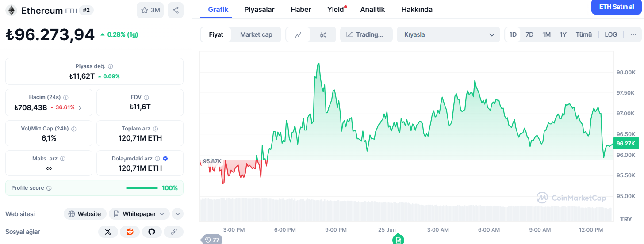Select the Market cap toggle
This screenshot has width=644, height=244.
(x=256, y=34)
